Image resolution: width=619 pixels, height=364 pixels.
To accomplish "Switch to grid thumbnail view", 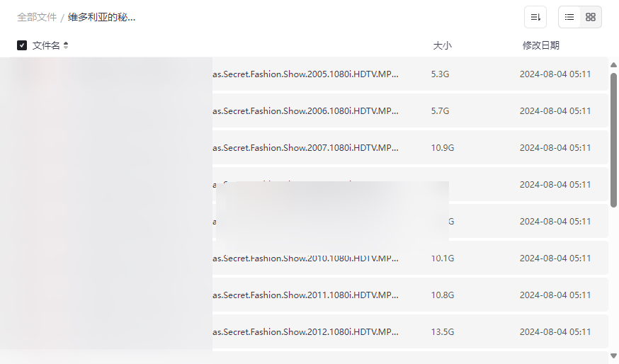I will pyautogui.click(x=591, y=17).
